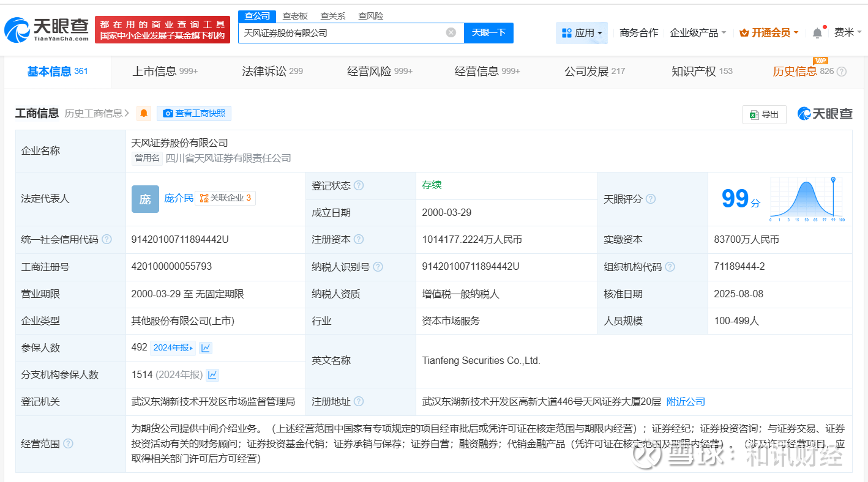Click the former name 四川省天风证券有限责任公司
This screenshot has width=868, height=482.
tap(228, 158)
